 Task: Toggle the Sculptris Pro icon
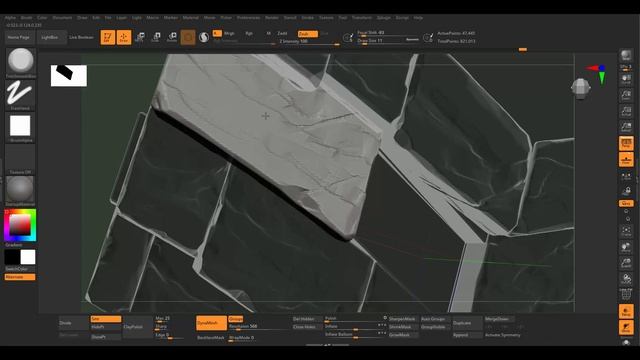(x=204, y=37)
